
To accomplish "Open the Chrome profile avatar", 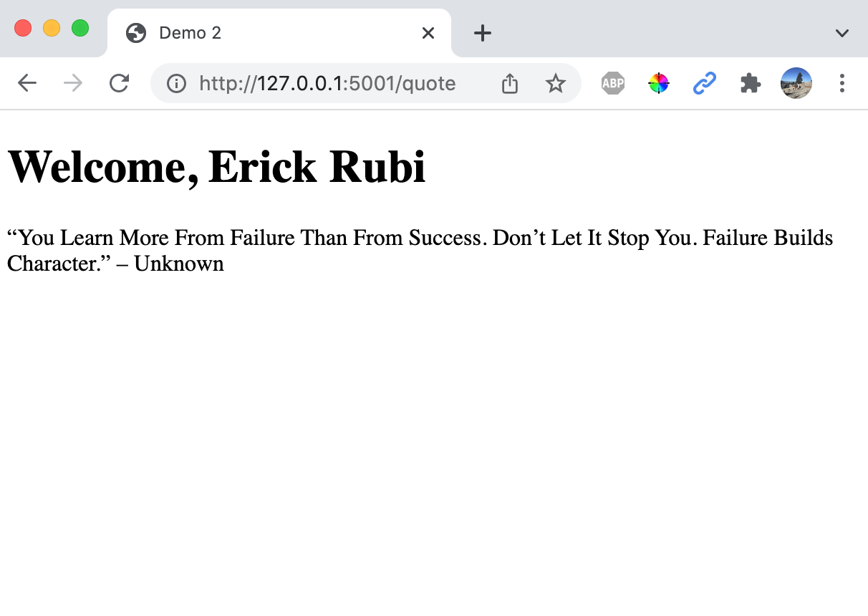I will (796, 83).
